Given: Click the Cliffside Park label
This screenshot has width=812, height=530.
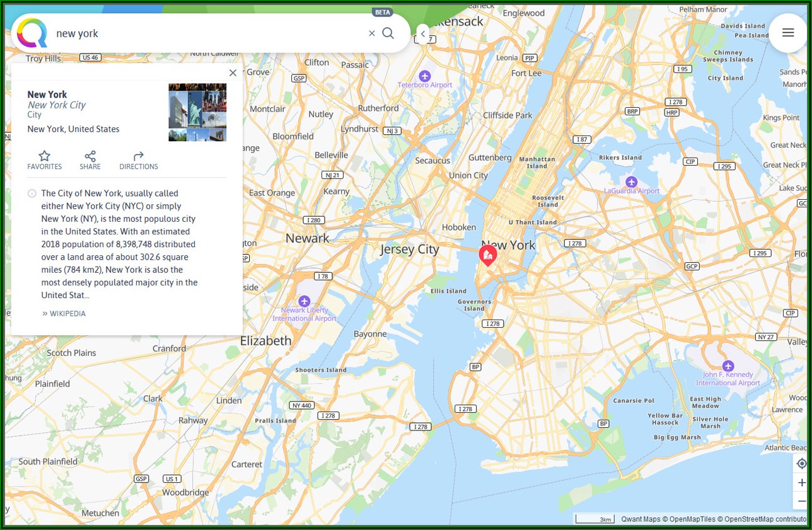Looking at the screenshot, I should [x=507, y=115].
